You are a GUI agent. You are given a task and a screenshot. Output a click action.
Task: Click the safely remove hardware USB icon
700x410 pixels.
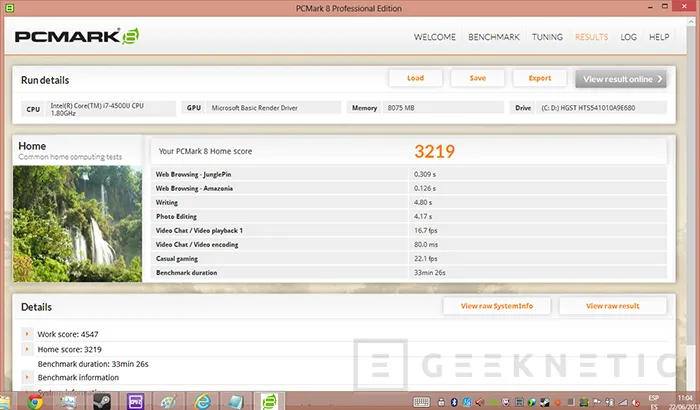[x=442, y=402]
